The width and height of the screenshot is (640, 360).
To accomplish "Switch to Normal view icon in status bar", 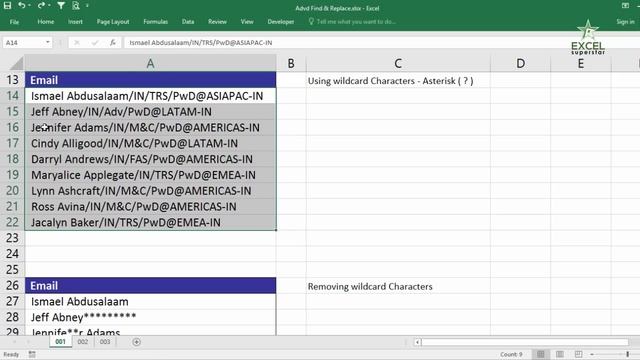I will [540, 354].
